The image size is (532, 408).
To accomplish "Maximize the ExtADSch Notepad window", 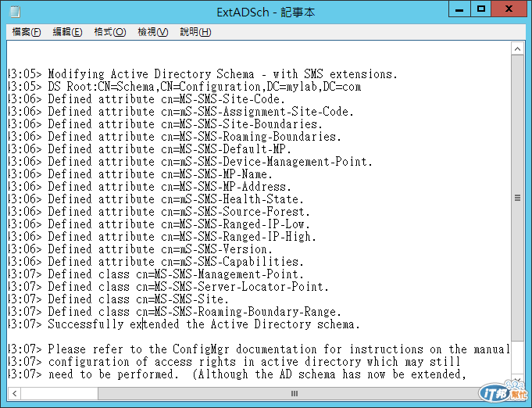I will [480, 9].
